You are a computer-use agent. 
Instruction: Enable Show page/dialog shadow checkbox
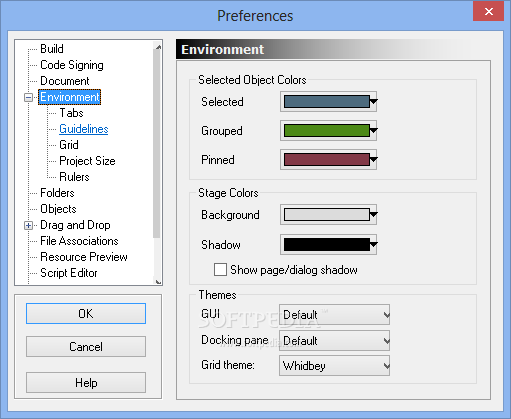coord(220,270)
